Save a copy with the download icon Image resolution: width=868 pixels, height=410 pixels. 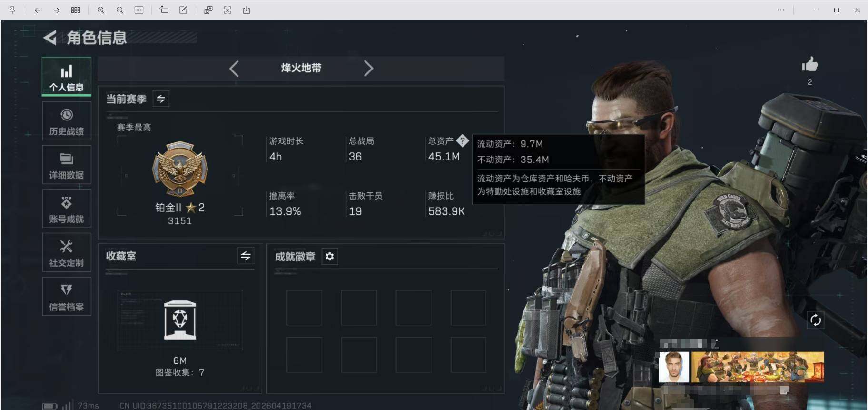247,10
